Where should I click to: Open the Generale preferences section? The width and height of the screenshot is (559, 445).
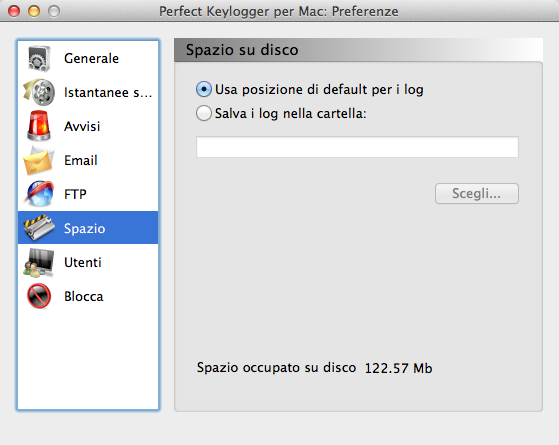[x=88, y=58]
